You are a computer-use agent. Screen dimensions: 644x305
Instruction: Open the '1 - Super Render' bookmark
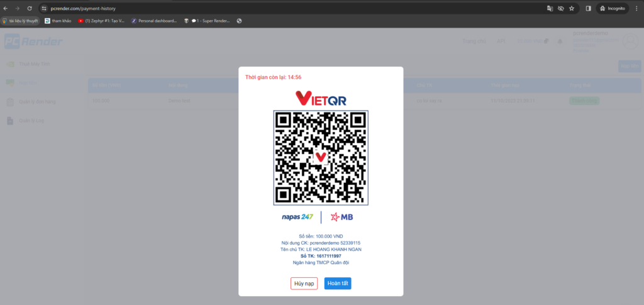pos(207,21)
